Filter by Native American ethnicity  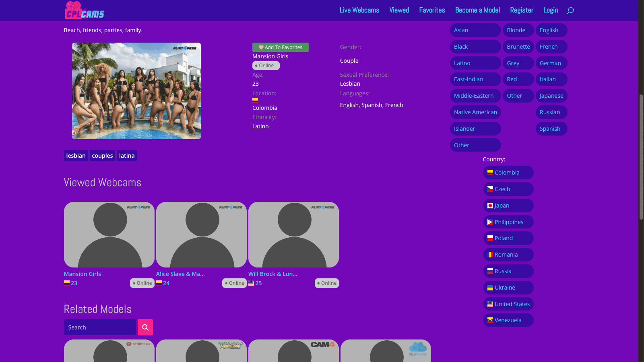[475, 112]
